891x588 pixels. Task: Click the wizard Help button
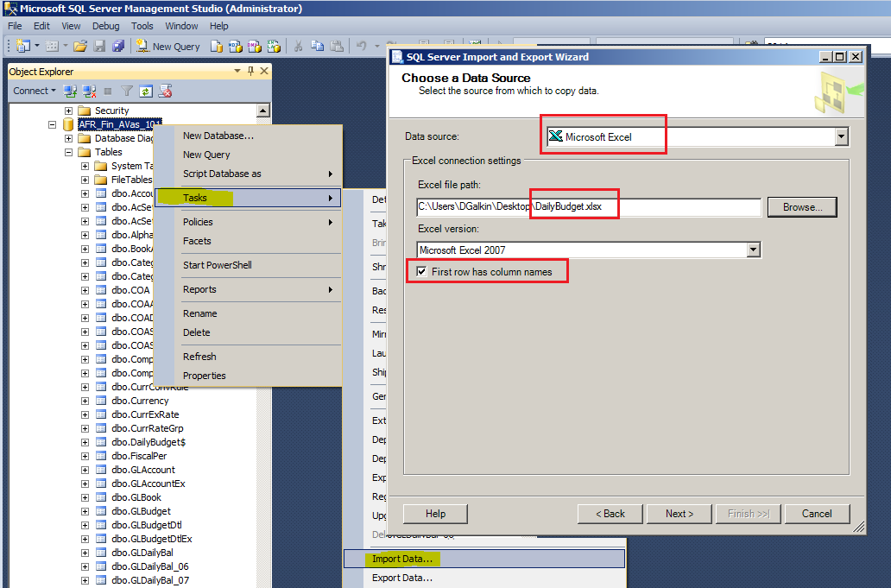435,514
